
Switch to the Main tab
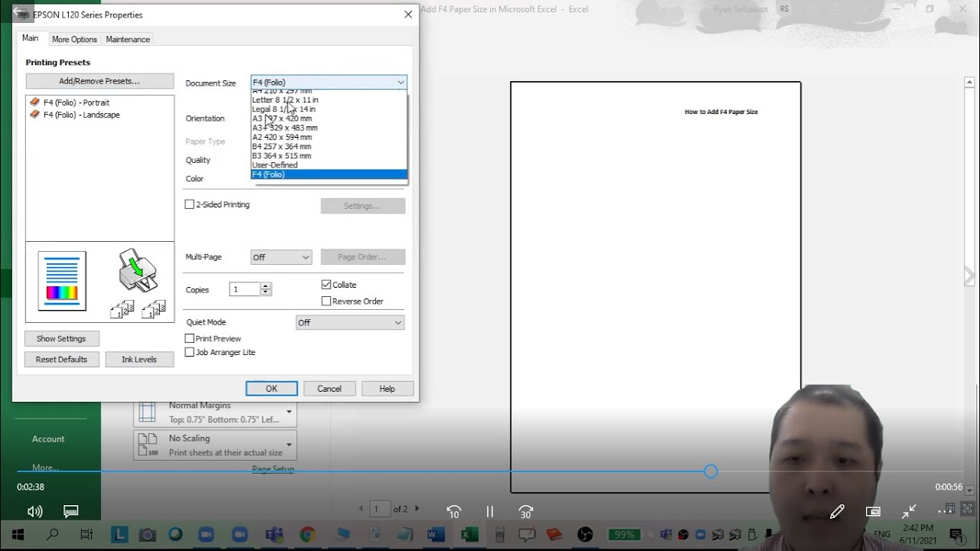[x=30, y=38]
